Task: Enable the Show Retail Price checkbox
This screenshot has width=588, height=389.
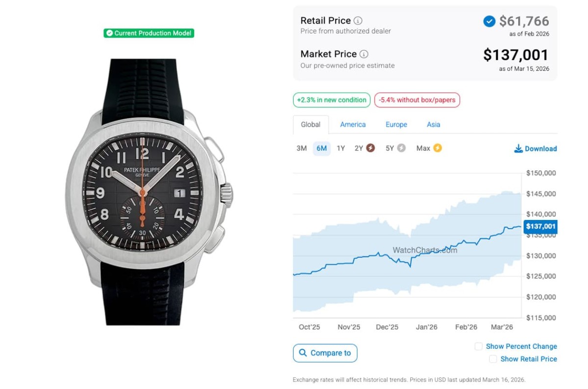Action: [493, 359]
